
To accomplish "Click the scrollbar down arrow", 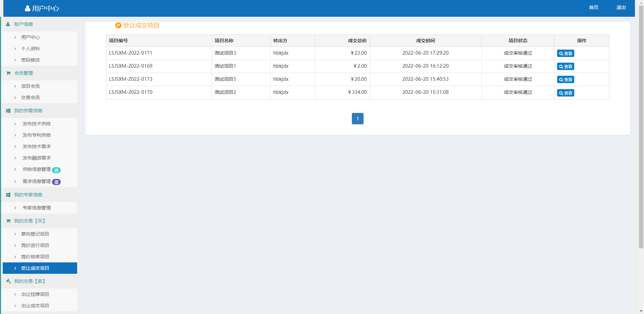I will pos(641,311).
